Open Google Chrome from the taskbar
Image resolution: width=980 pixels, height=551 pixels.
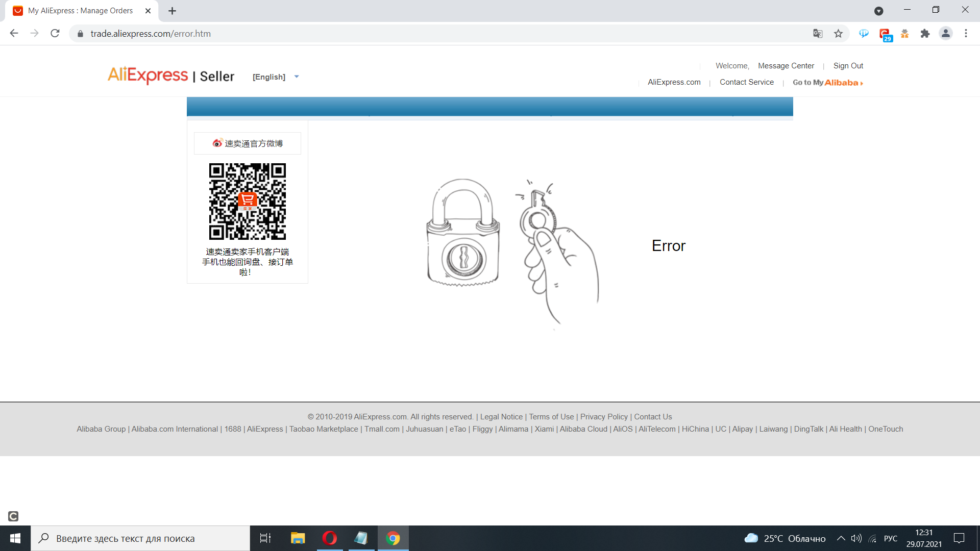click(393, 538)
